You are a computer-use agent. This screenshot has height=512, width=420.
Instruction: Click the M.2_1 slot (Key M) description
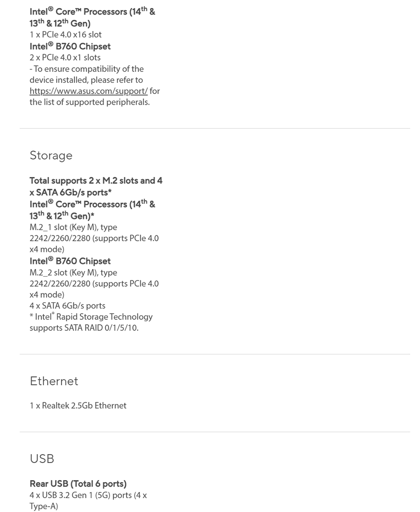click(x=94, y=238)
